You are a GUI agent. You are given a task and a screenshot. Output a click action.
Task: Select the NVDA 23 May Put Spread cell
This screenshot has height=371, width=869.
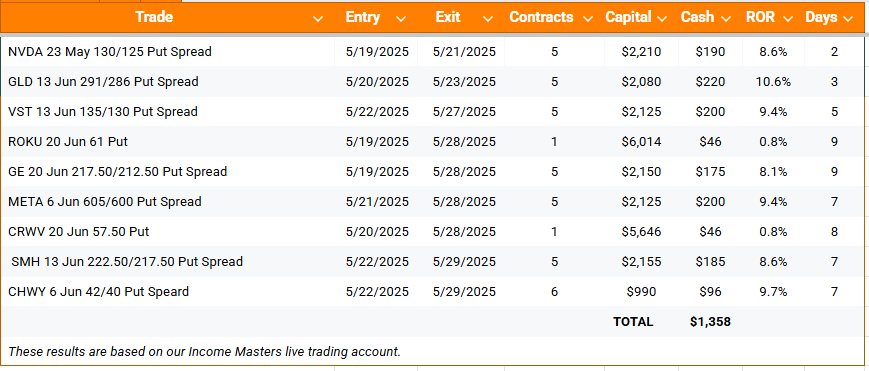click(168, 52)
